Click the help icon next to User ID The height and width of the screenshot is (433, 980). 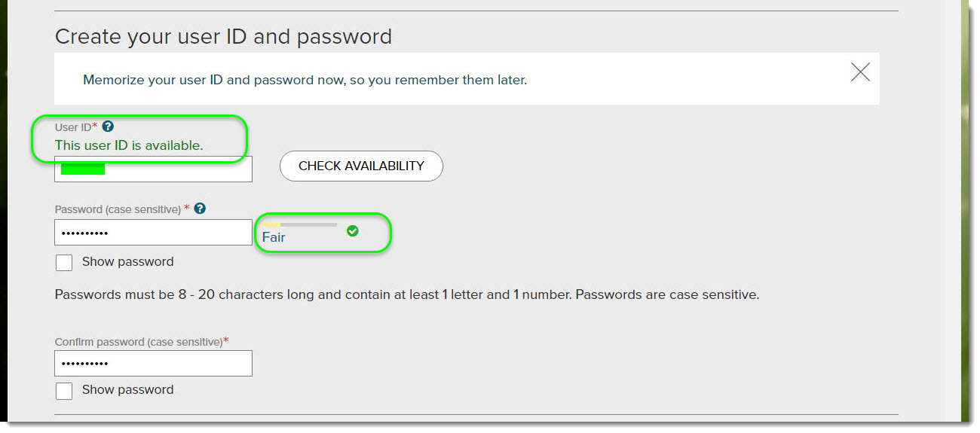(x=108, y=127)
